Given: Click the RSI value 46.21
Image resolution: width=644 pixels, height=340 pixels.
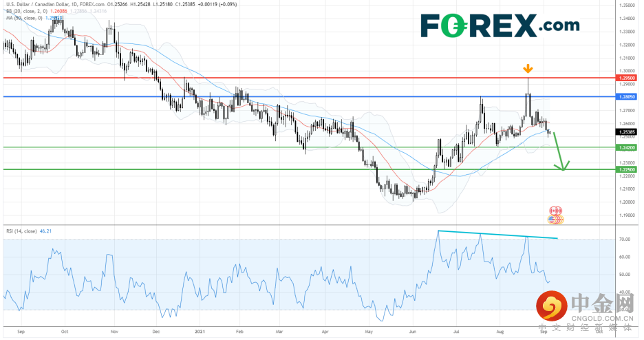Looking at the screenshot, I should [45, 231].
